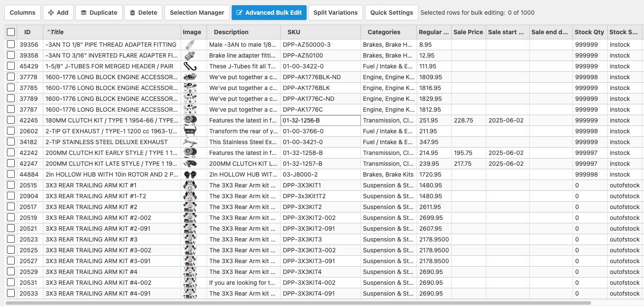Select the SKU cell 01-32-1256-B
This screenshot has height=306, width=644.
(320, 120)
